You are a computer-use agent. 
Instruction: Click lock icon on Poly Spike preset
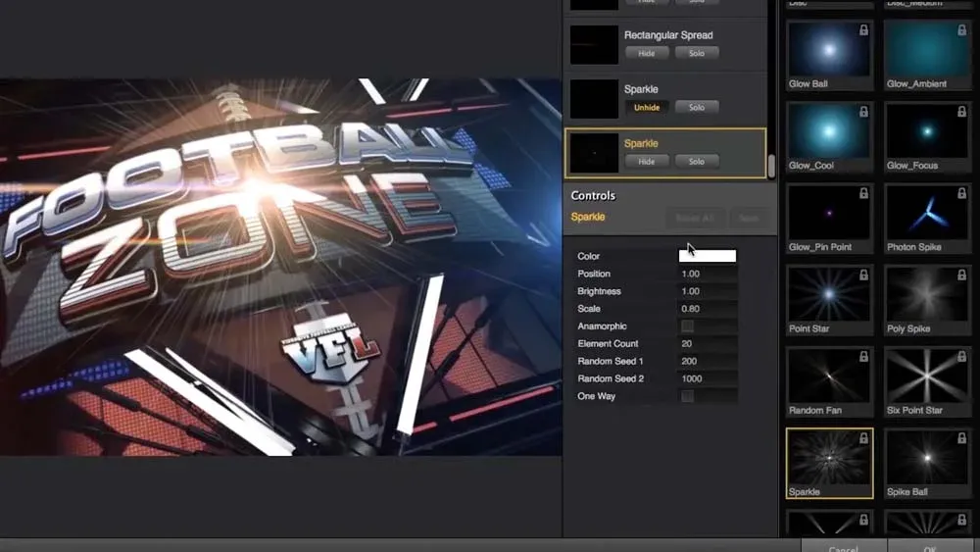(x=962, y=275)
